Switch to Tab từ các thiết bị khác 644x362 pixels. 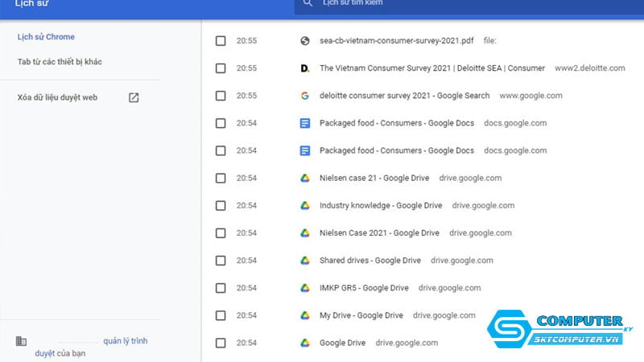point(60,62)
